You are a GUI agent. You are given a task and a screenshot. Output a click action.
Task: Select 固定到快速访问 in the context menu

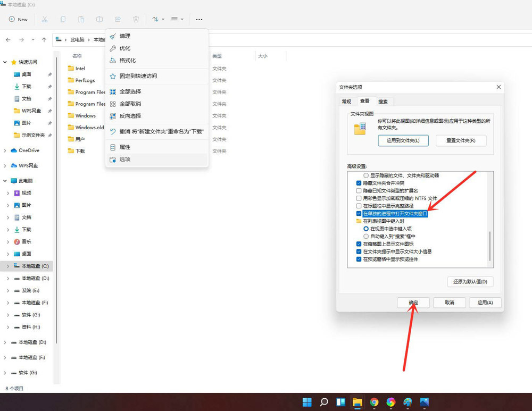pyautogui.click(x=138, y=77)
